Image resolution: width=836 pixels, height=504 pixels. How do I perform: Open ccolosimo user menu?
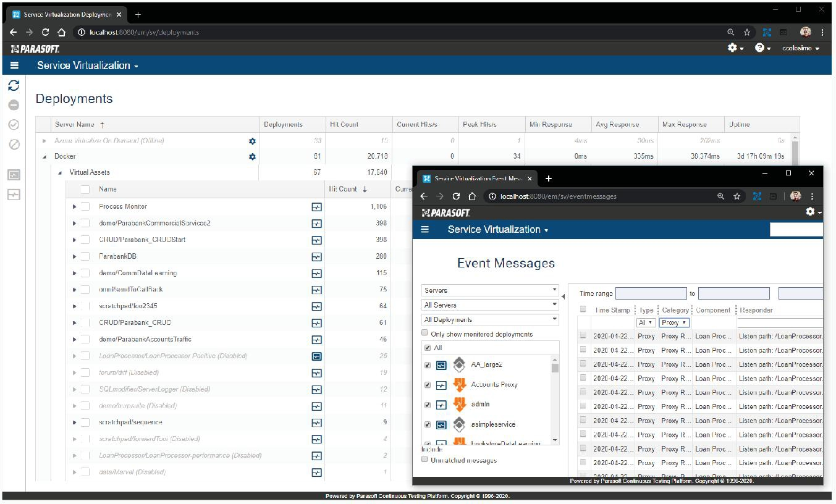click(801, 48)
